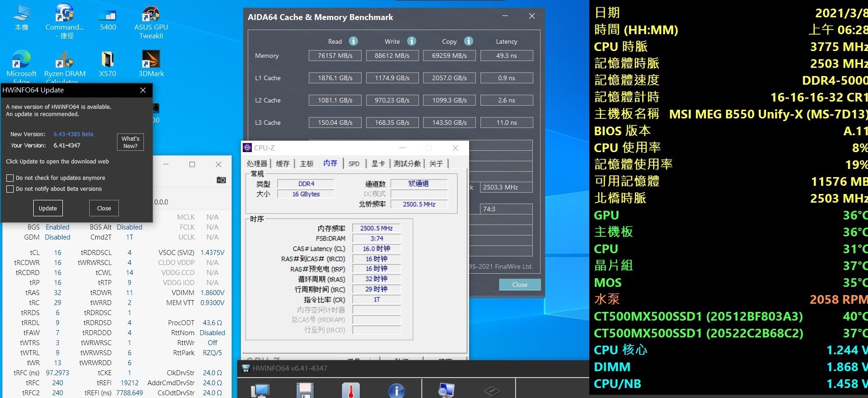
Task: Click HWiNFO64 Save Report floppy icon
Action: pos(305,391)
